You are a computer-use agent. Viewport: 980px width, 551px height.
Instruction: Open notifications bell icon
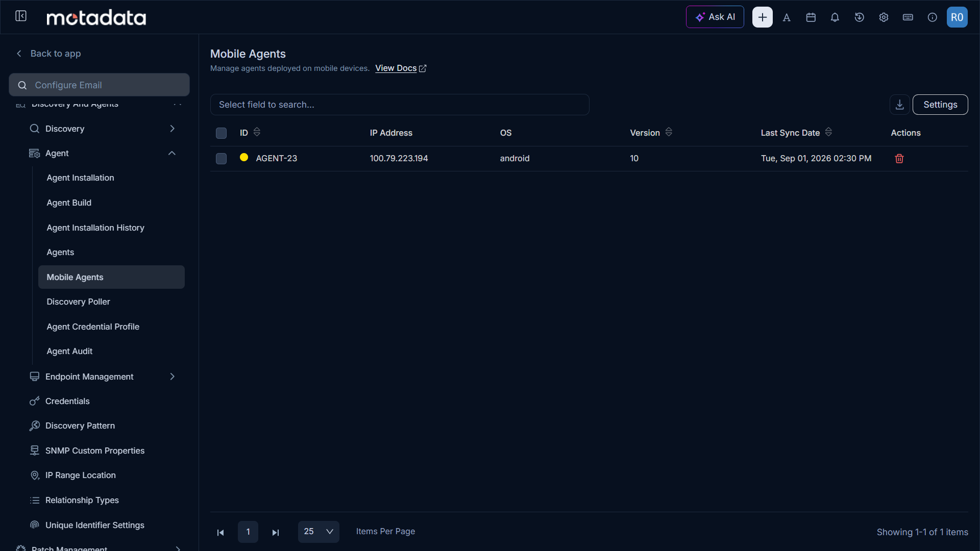click(835, 17)
